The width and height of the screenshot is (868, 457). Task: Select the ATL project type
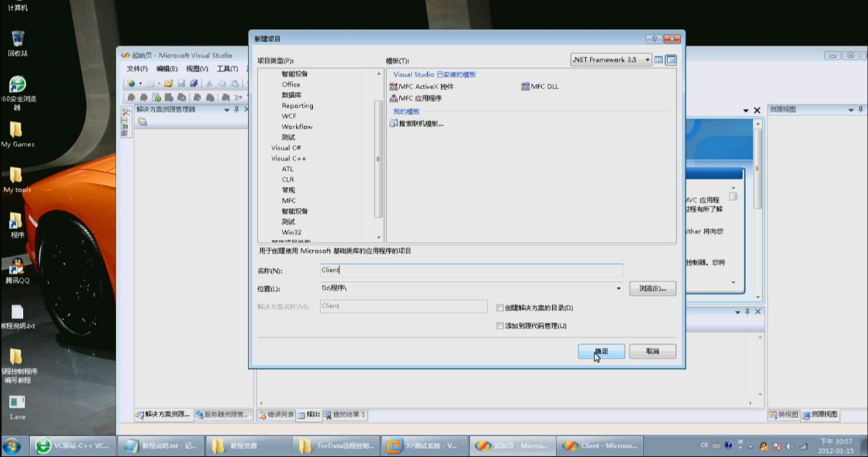coord(288,169)
